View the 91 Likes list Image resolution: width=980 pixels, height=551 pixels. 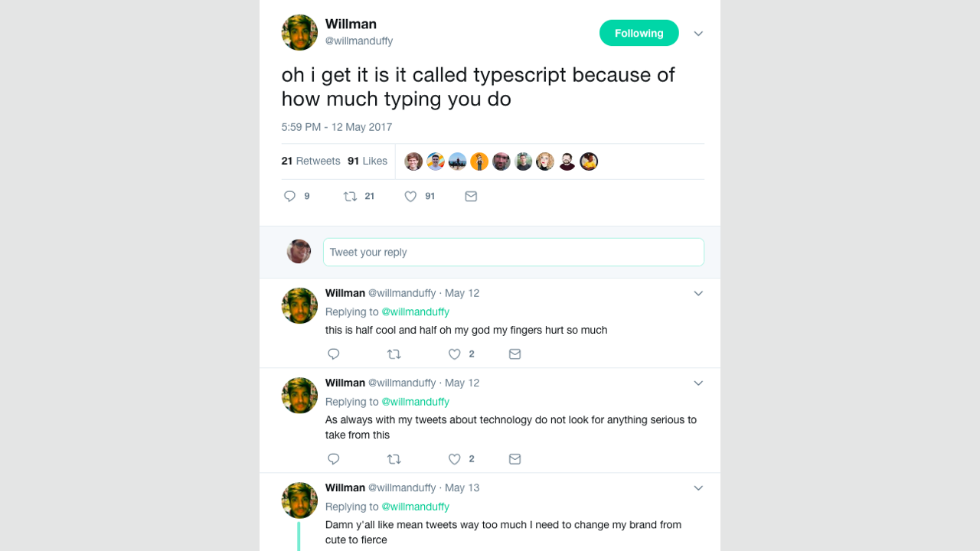[367, 161]
